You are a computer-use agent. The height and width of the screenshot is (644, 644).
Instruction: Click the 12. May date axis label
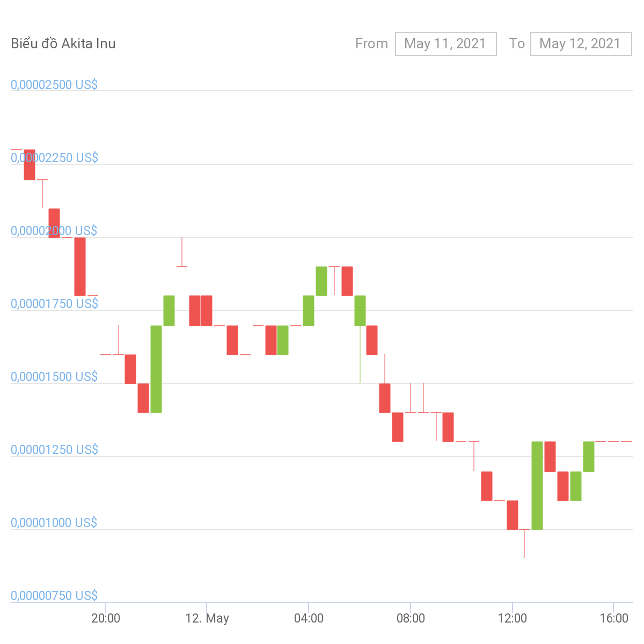(x=207, y=618)
